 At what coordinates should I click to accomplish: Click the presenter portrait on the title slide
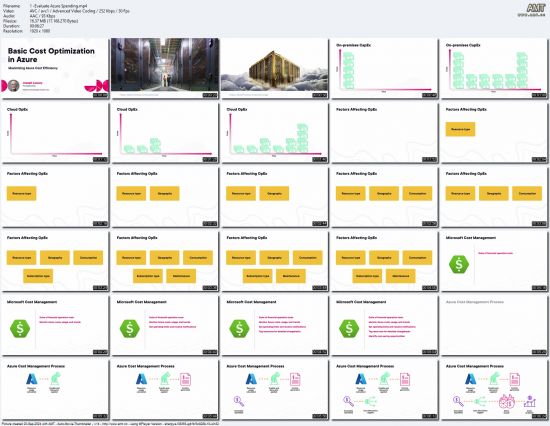[x=14, y=86]
